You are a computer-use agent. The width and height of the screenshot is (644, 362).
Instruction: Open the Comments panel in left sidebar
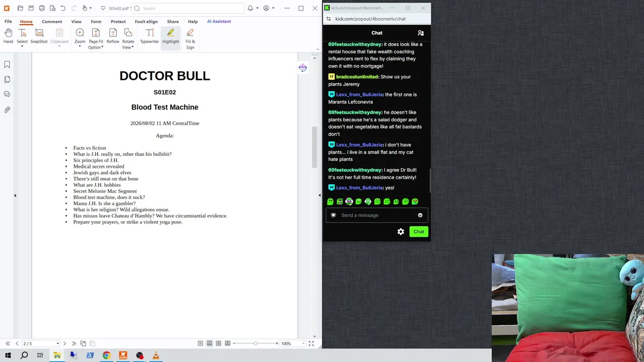pyautogui.click(x=7, y=94)
